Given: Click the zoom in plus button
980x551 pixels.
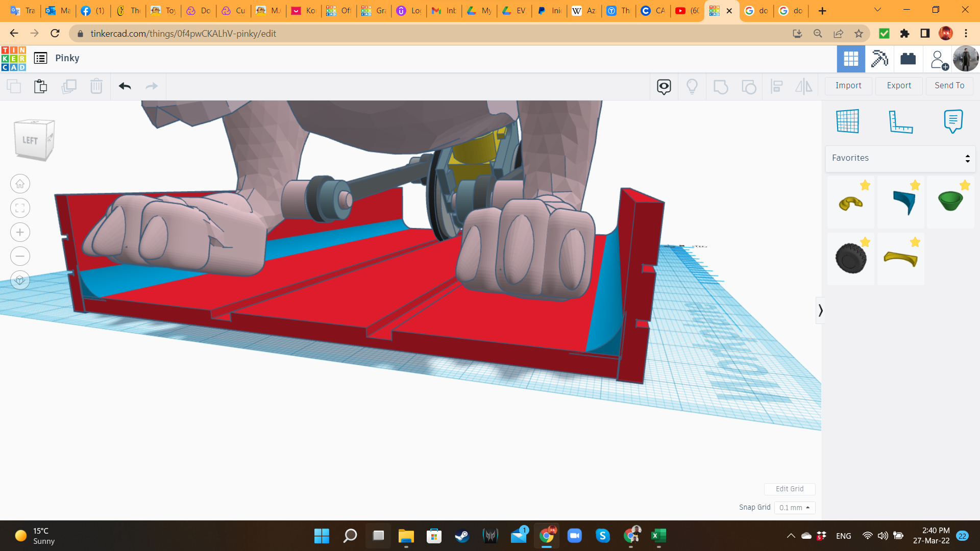Looking at the screenshot, I should point(20,232).
